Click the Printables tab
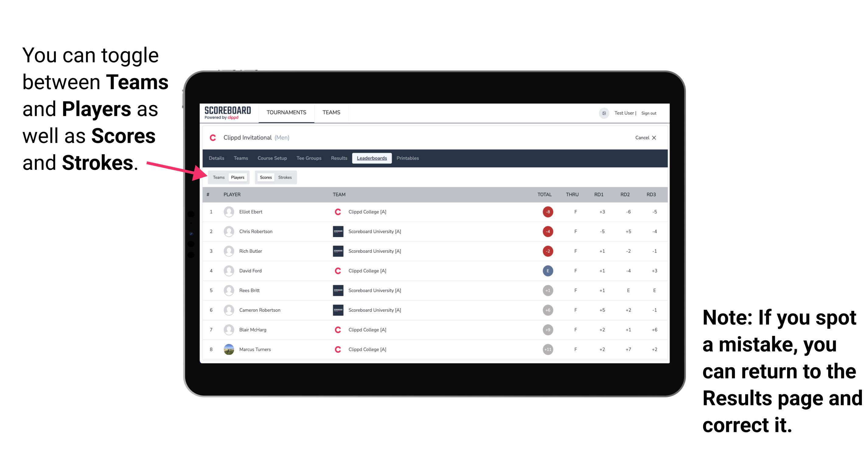 tap(408, 158)
